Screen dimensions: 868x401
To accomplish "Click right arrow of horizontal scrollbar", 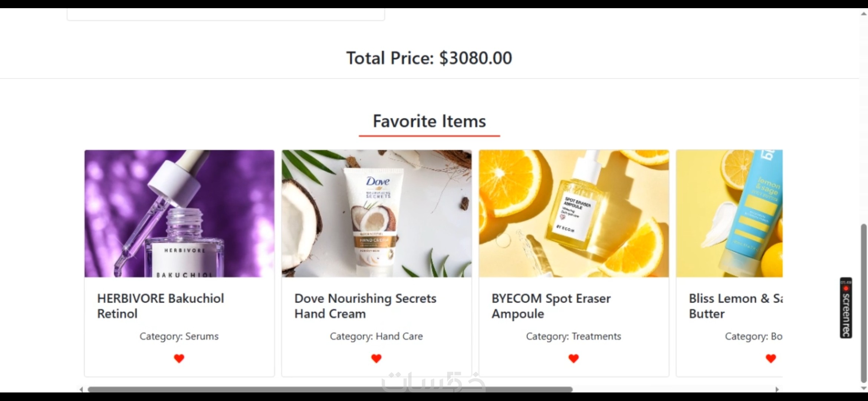I will click(x=777, y=389).
